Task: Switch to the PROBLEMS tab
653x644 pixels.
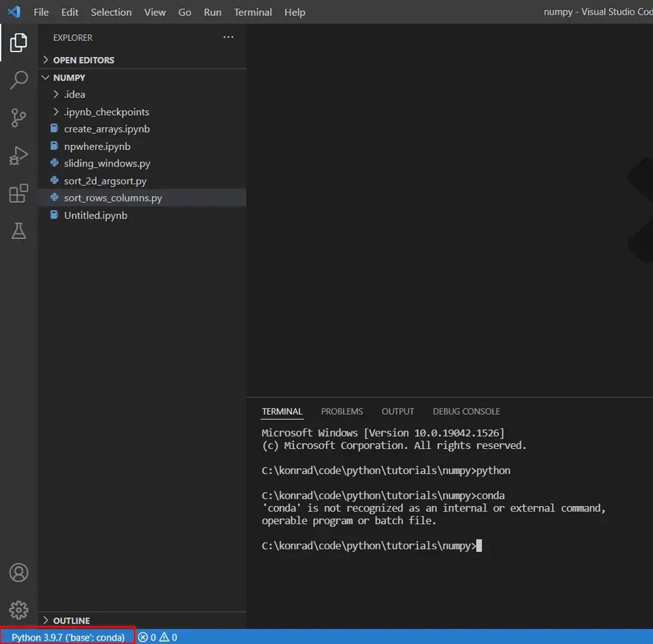Action: click(x=341, y=411)
